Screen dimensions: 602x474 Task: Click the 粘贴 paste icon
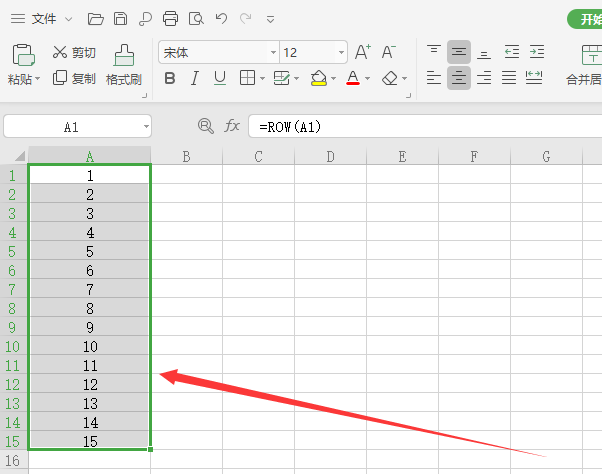pos(24,55)
